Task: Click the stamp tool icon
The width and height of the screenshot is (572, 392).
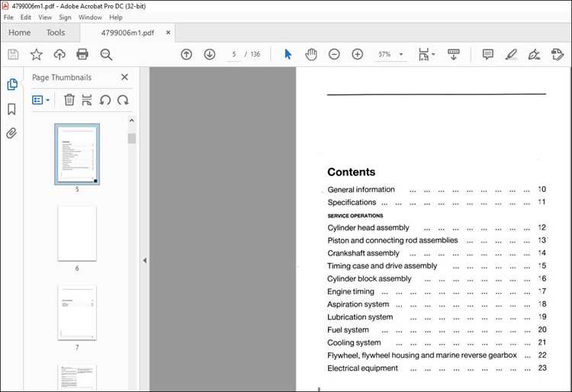Action: [558, 54]
